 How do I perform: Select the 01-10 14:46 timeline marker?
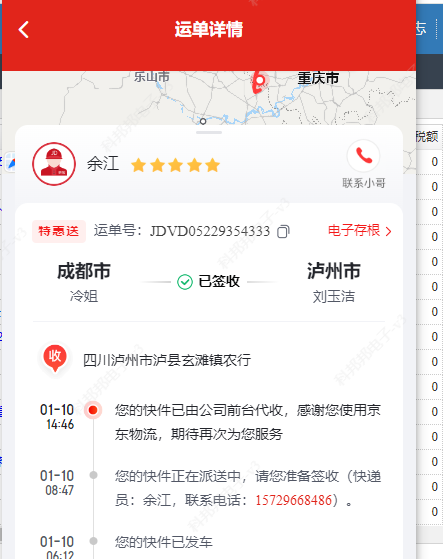[93, 410]
